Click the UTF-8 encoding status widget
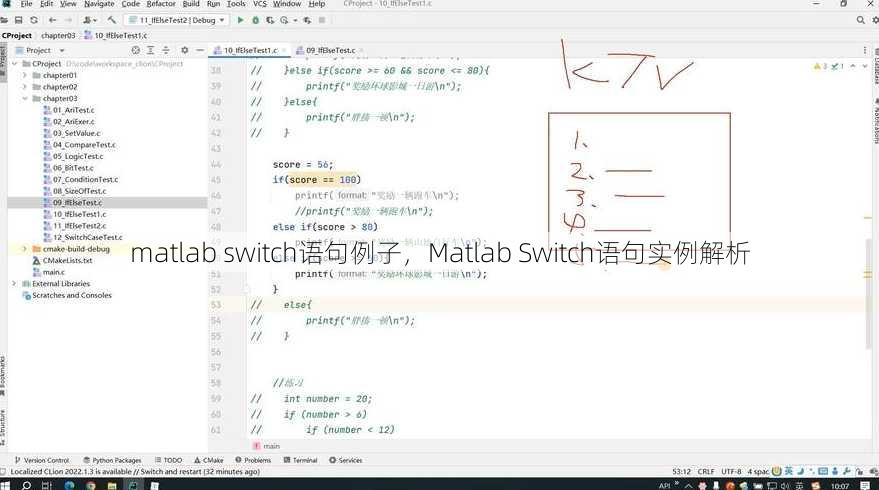The width and height of the screenshot is (879, 490). (x=731, y=471)
